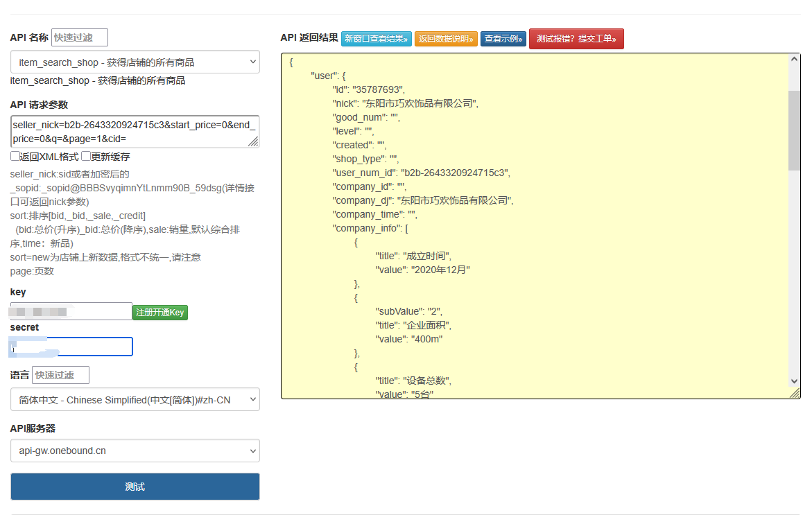
Task: Click the "good_num" line in result
Action: (366, 118)
